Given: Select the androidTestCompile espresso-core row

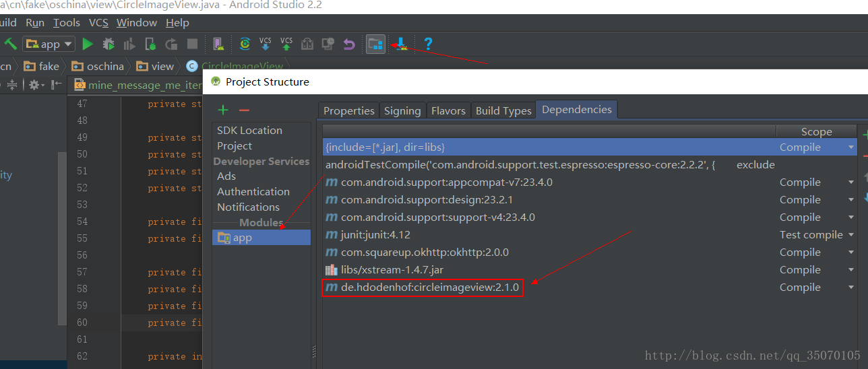Looking at the screenshot, I should point(590,165).
